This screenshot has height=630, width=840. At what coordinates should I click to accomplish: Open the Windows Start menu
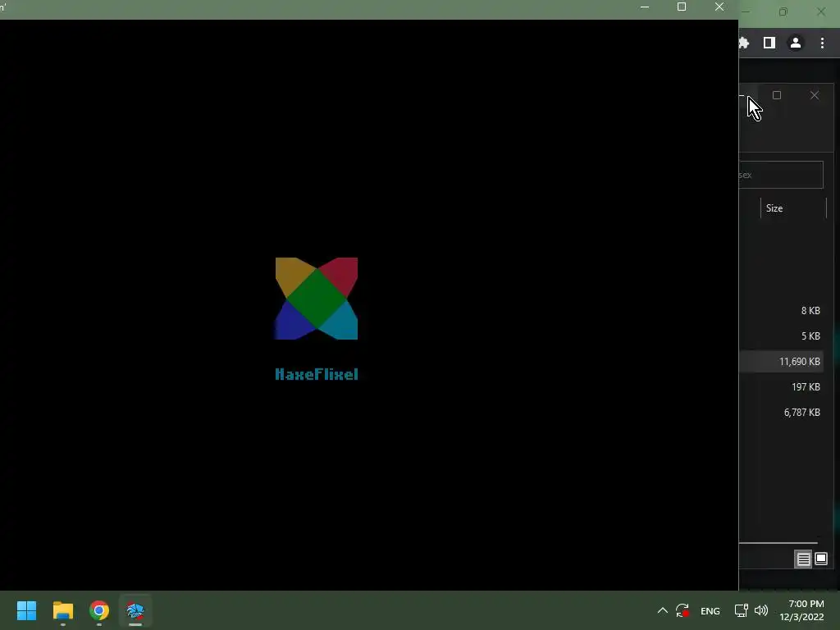(26, 610)
